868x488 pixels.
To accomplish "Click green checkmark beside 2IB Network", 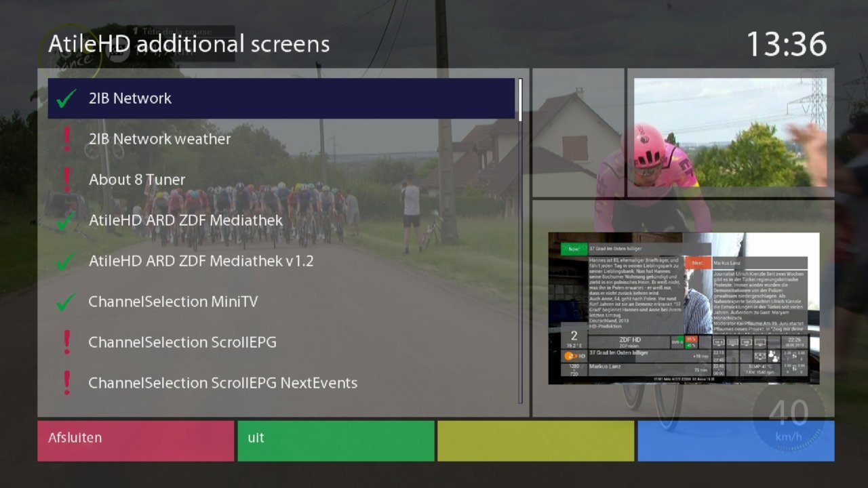I will (66, 99).
